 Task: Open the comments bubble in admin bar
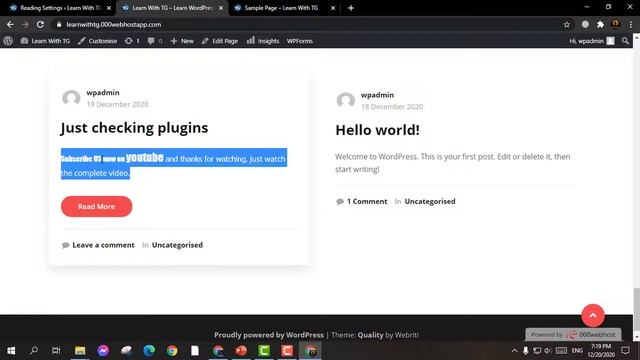click(x=155, y=41)
